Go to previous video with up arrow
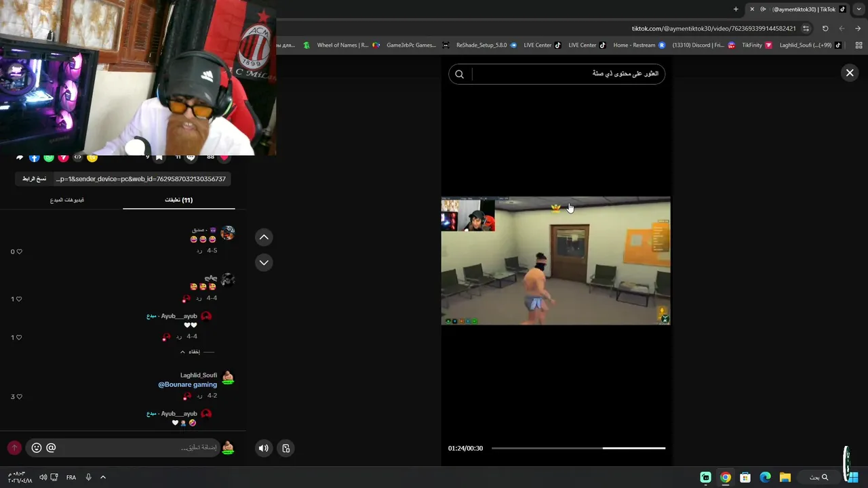 click(264, 237)
